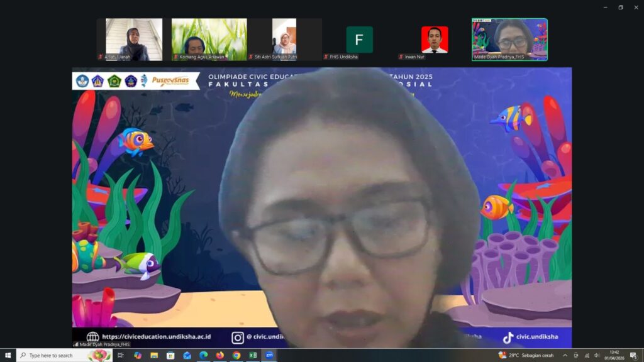Open Google Chrome from the taskbar
Screen dimensions: 644x362
tap(236, 355)
